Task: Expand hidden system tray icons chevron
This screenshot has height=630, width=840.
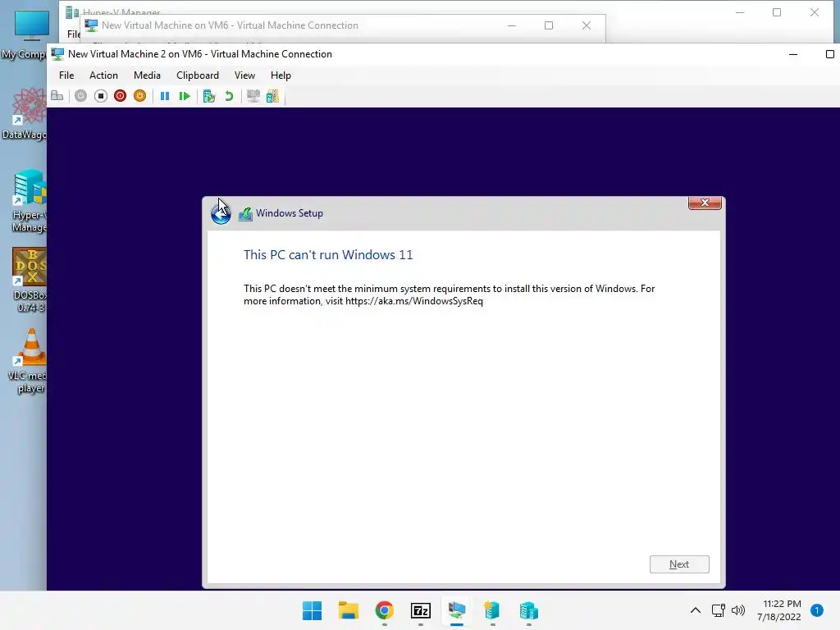Action: coord(696,610)
